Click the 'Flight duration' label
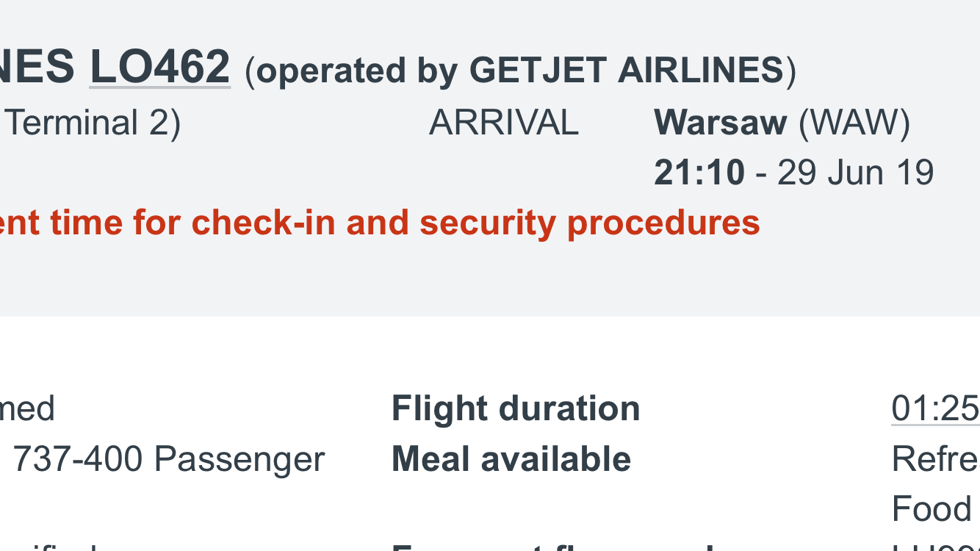980x551 pixels. pos(515,408)
